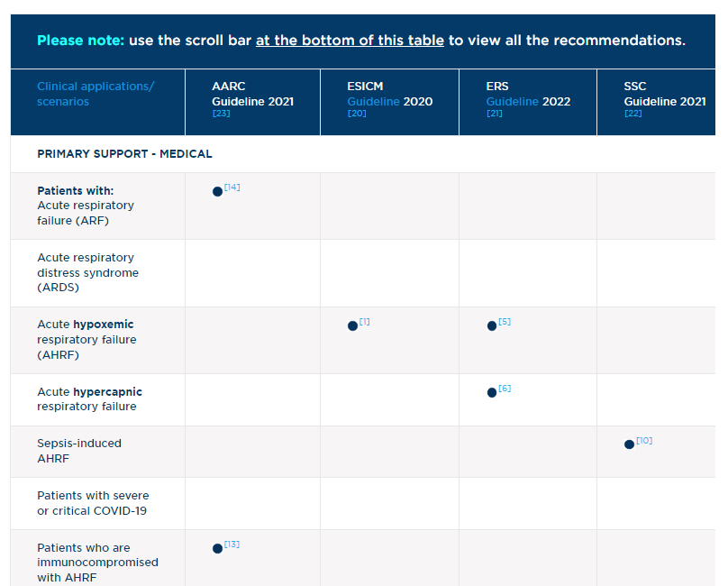Click the AARC dot for immunocompromised patients

point(217,548)
